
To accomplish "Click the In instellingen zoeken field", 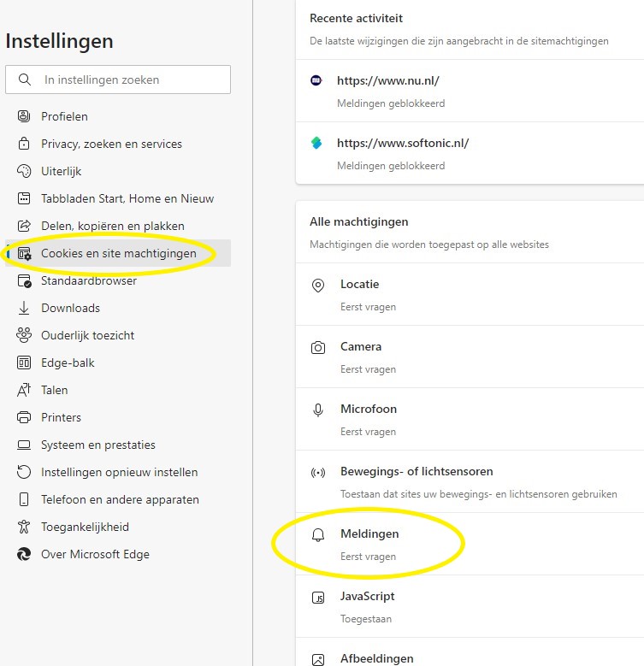I will 118,80.
